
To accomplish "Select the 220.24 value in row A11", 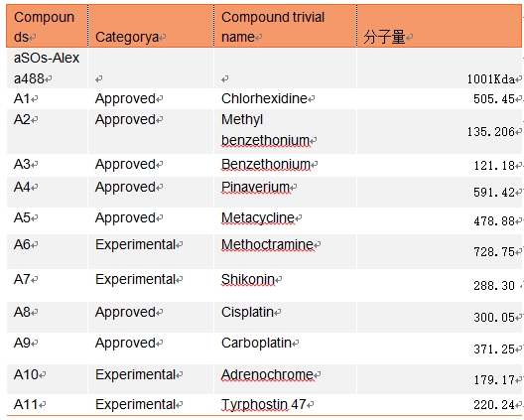I will pos(494,405).
